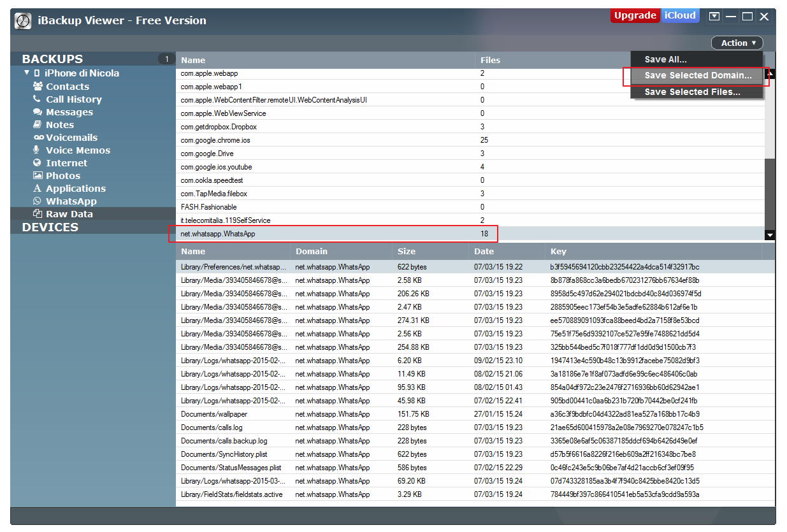The height and width of the screenshot is (532, 787).
Task: Choose Save Selected Domain... menu entry
Action: click(697, 75)
